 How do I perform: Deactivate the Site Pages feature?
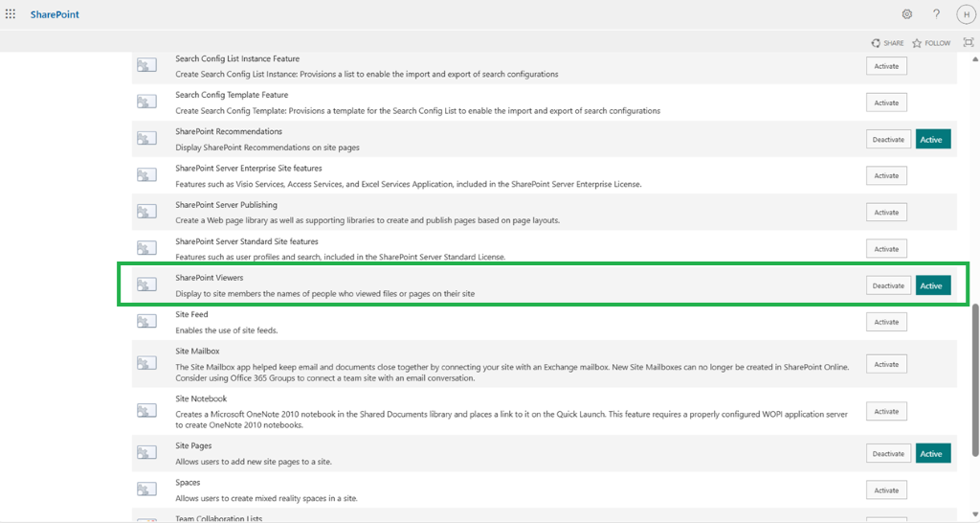[x=888, y=454]
